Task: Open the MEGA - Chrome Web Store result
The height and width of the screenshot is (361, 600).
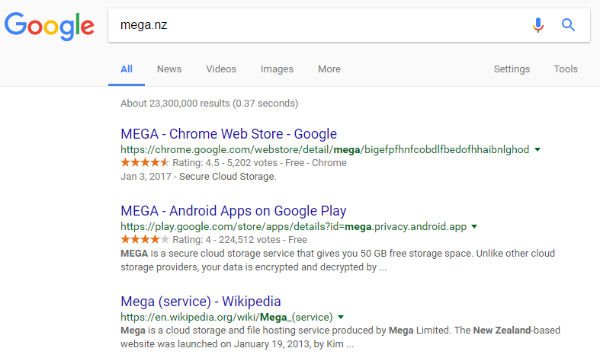Action: coord(228,134)
